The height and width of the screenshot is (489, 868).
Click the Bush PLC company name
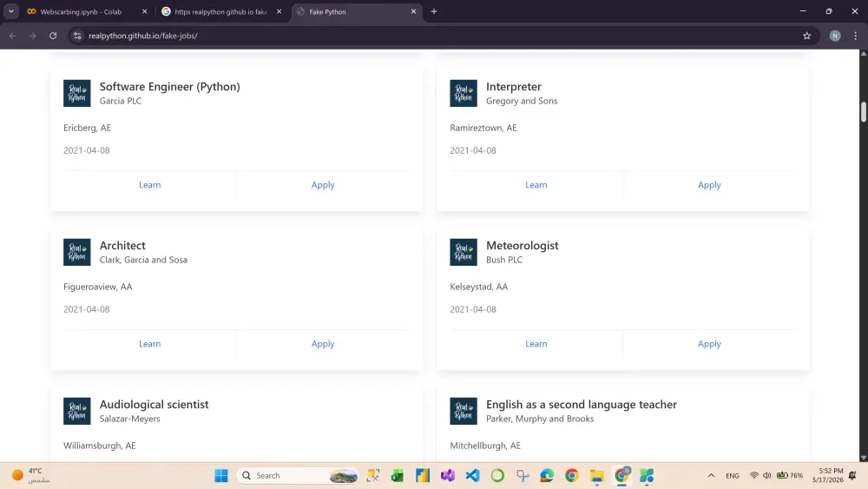click(x=503, y=260)
